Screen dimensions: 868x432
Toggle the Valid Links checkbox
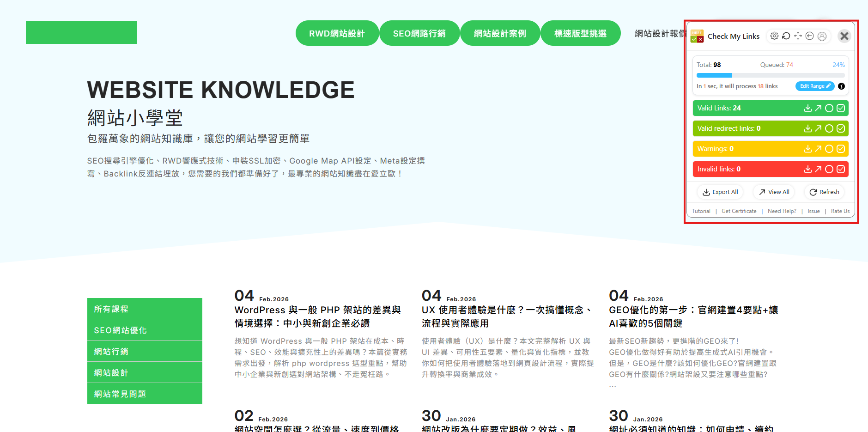841,108
